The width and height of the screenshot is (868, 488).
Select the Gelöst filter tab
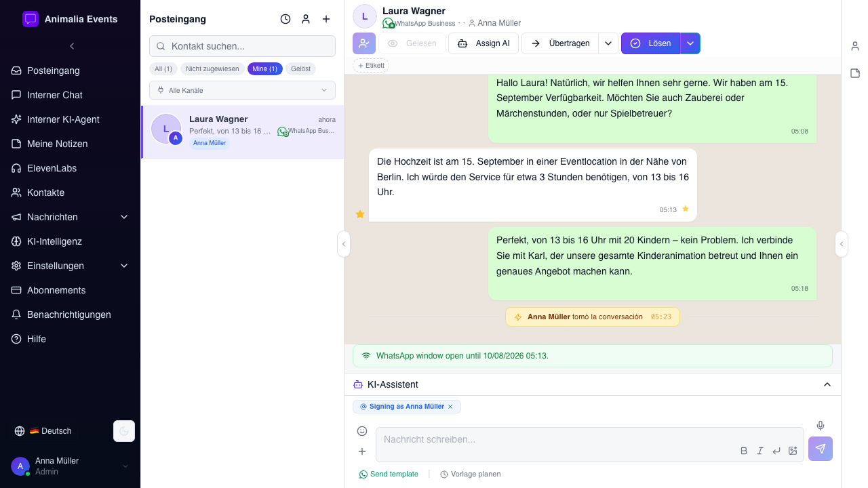[x=301, y=69]
